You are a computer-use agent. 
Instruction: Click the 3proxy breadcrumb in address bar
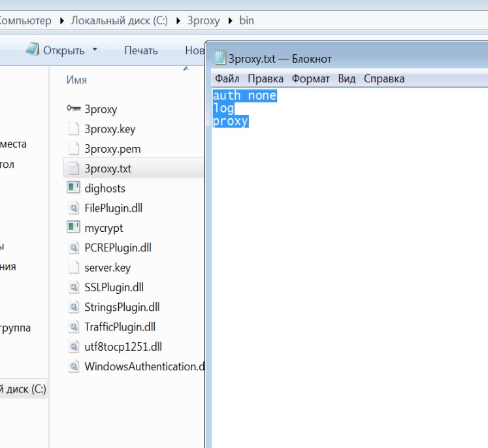click(x=204, y=20)
